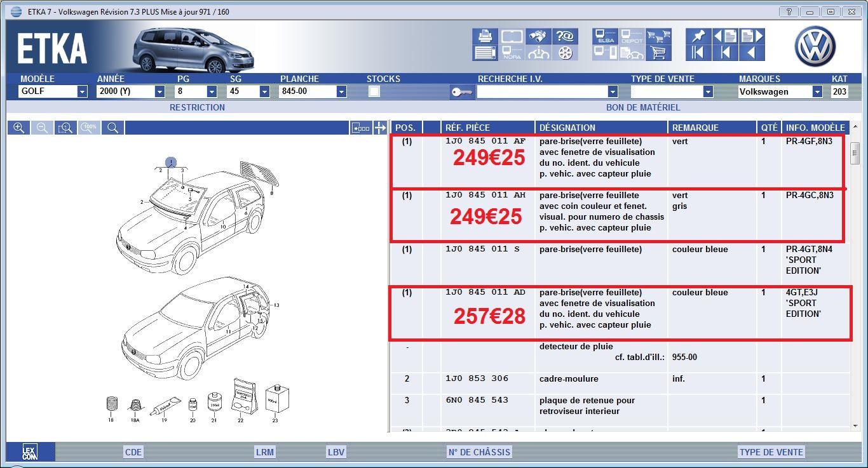Click the LRM button in bottom bar
868x468 pixels.
click(x=264, y=452)
